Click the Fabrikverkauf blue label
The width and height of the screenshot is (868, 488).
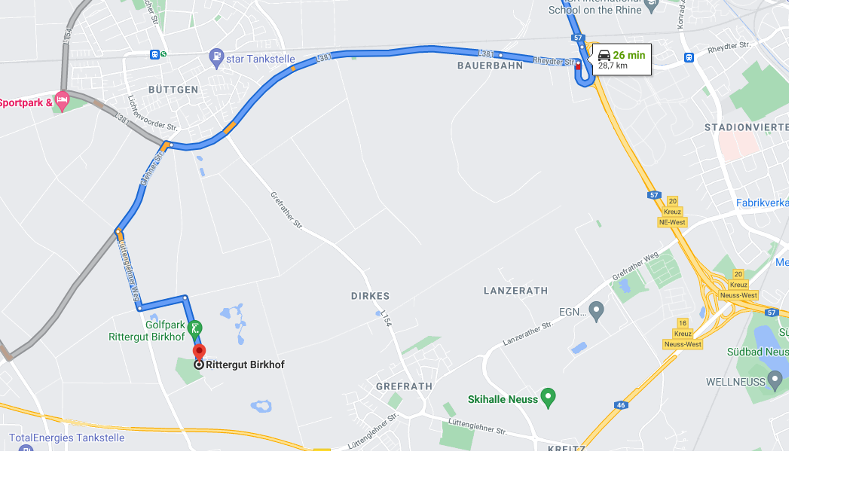point(763,203)
